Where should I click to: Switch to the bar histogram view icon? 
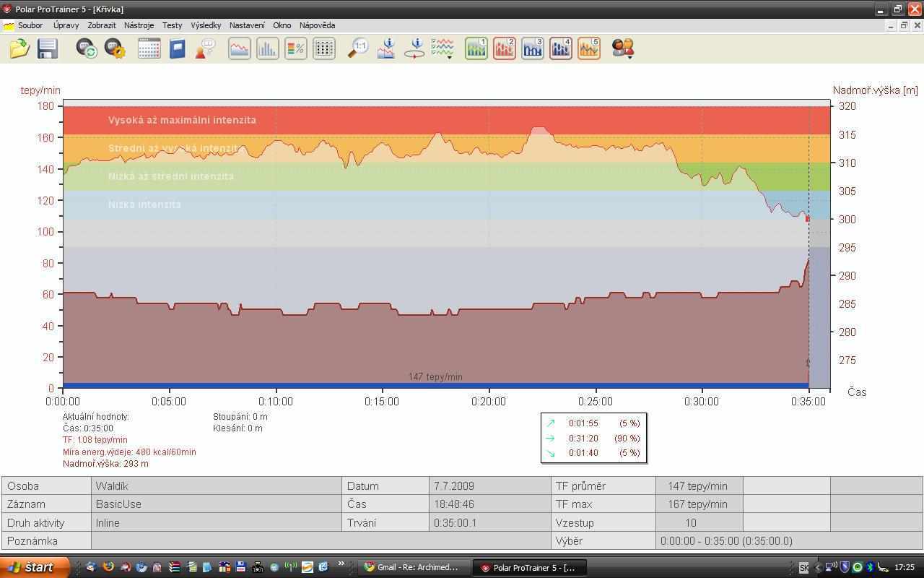pyautogui.click(x=268, y=48)
